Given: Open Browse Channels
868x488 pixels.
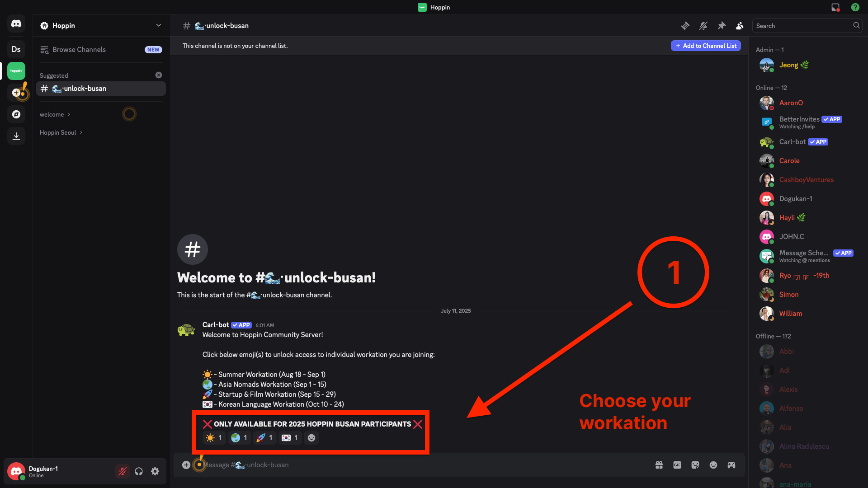Looking at the screenshot, I should click(101, 50).
